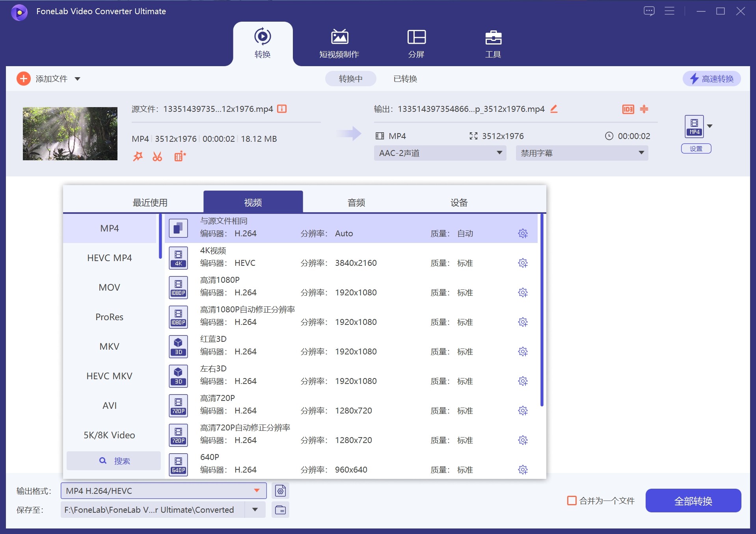Select the 设备 format tab
756x534 pixels.
click(459, 202)
